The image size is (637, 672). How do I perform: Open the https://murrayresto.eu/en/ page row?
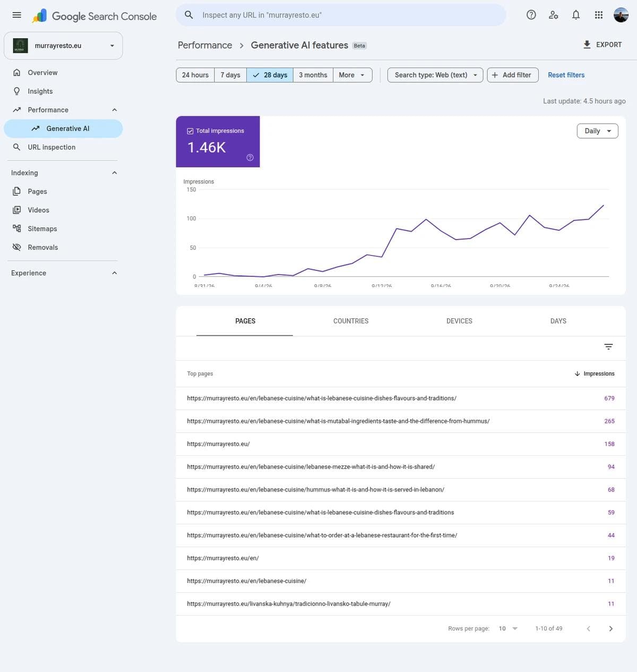pyautogui.click(x=401, y=558)
